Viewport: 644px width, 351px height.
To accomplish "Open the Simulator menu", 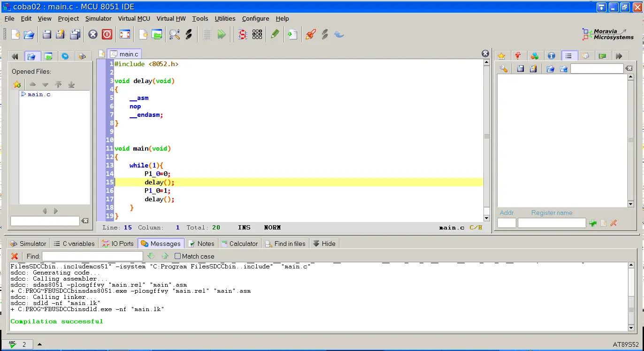I will click(99, 19).
